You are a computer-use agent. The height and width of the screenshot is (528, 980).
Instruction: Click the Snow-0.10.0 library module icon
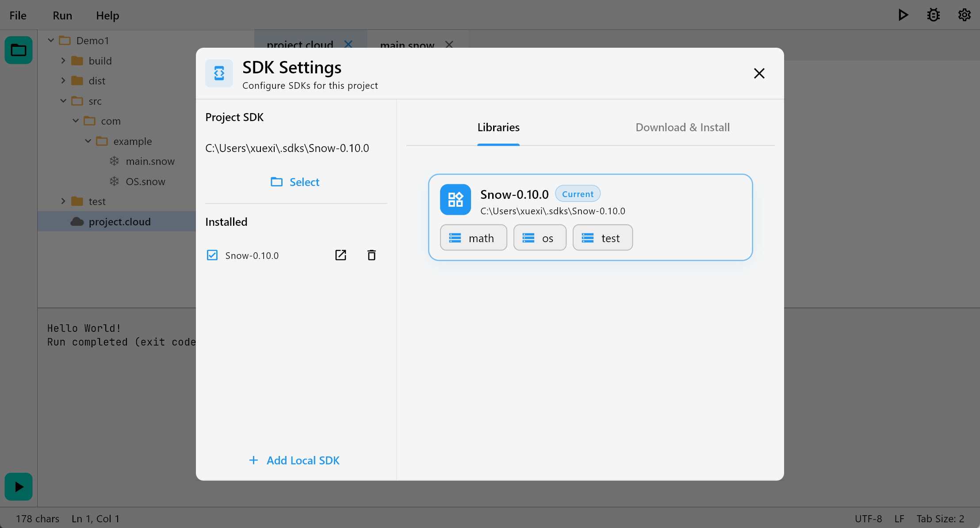[455, 200]
